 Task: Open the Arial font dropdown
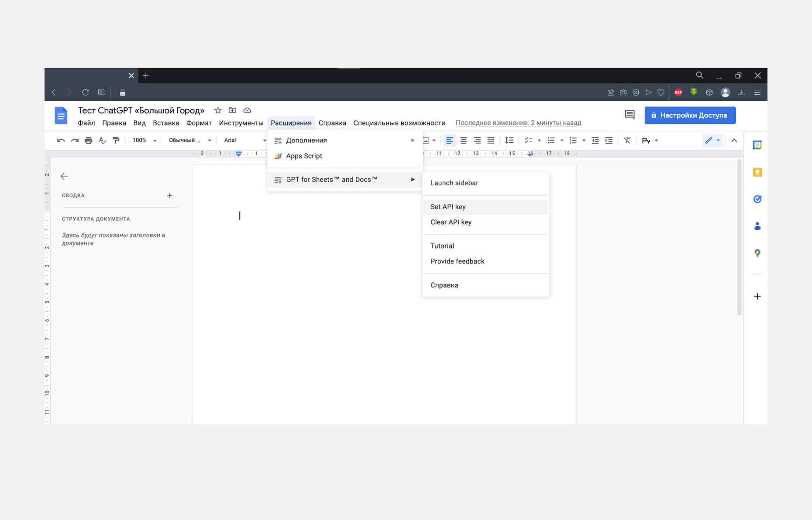click(244, 140)
